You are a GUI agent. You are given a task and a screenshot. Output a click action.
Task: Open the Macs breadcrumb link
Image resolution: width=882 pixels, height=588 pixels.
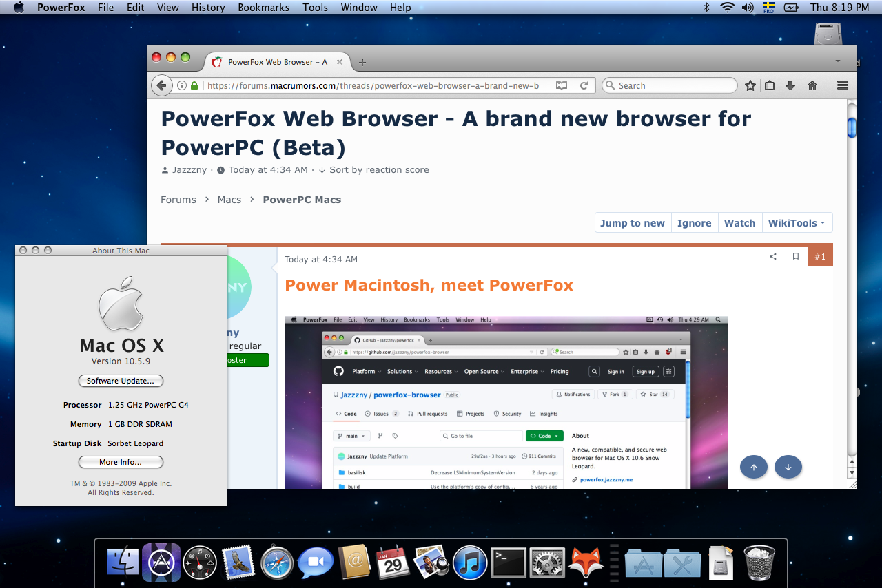(229, 200)
